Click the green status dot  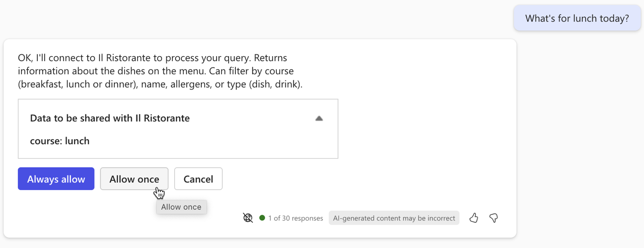click(262, 218)
